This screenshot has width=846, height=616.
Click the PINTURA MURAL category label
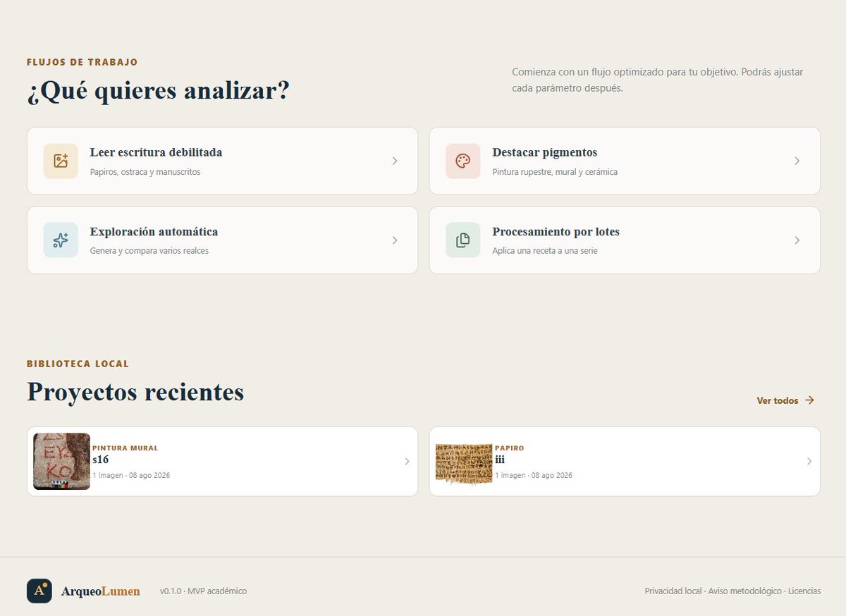tap(125, 448)
